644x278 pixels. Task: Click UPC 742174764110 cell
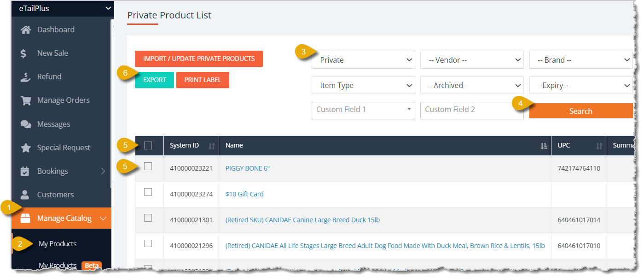pyautogui.click(x=579, y=168)
